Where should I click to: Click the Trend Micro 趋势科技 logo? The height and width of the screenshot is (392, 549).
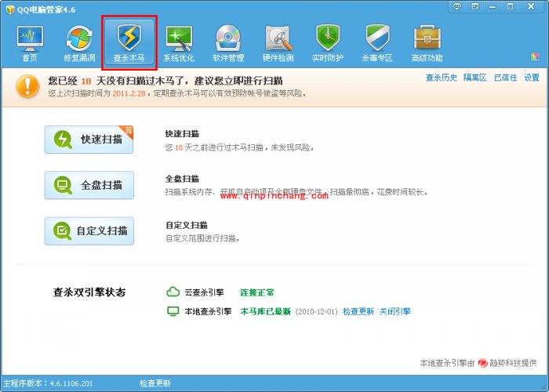click(483, 363)
